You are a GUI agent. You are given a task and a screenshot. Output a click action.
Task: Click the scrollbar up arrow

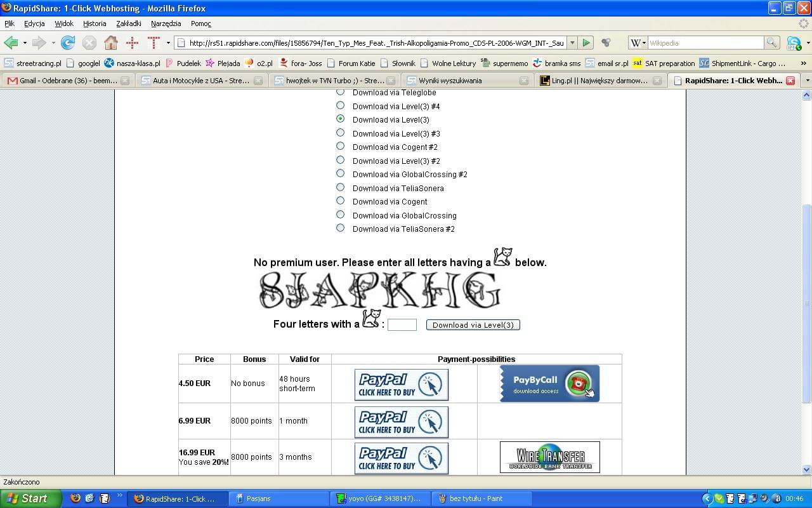coord(807,95)
